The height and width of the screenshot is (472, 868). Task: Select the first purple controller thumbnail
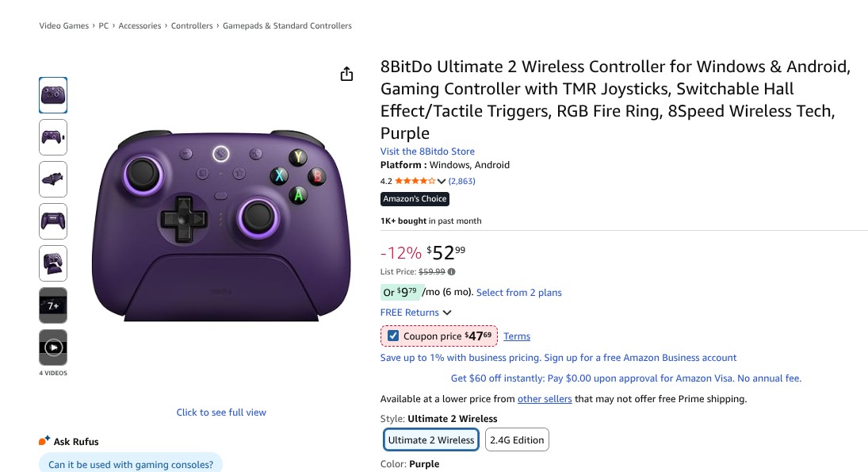[x=53, y=95]
